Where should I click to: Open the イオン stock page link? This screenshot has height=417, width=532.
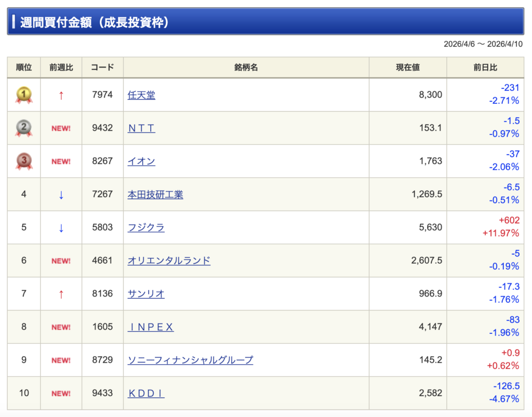click(x=141, y=162)
